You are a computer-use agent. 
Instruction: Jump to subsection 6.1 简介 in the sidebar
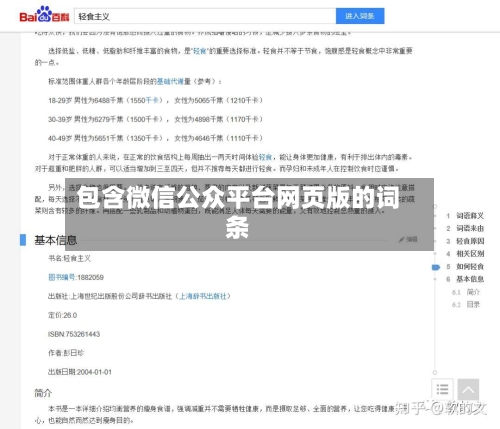click(466, 292)
